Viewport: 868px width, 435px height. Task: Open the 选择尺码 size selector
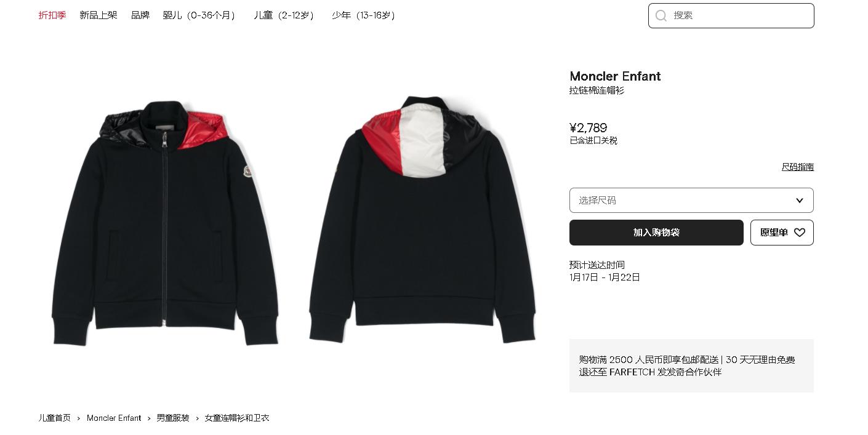coord(691,201)
